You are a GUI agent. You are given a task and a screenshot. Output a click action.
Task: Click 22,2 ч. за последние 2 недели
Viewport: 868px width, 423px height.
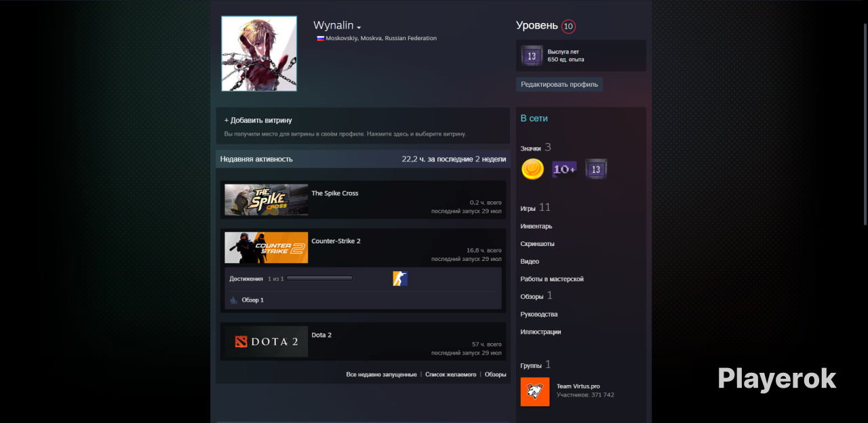454,159
